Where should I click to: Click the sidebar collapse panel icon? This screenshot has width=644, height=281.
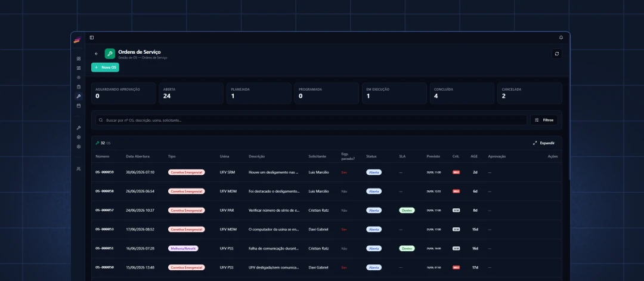click(92, 38)
